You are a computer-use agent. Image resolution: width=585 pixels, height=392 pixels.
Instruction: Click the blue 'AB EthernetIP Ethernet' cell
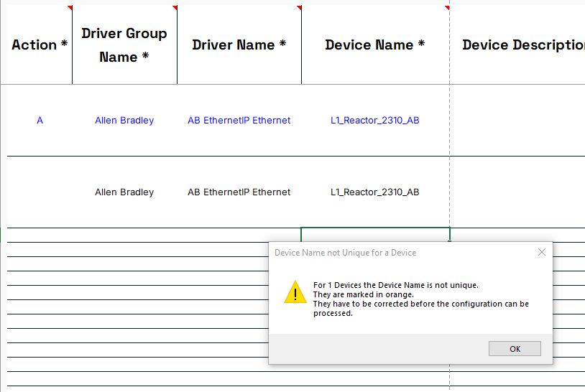point(239,121)
